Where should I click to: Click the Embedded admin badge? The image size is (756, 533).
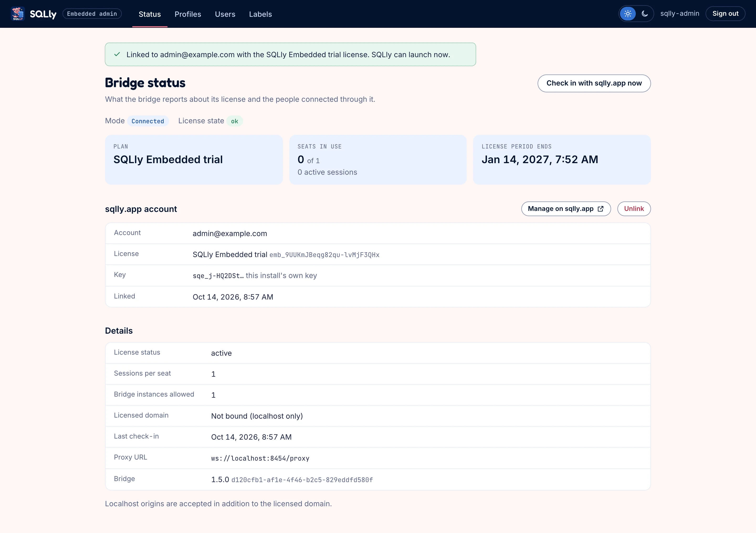92,14
